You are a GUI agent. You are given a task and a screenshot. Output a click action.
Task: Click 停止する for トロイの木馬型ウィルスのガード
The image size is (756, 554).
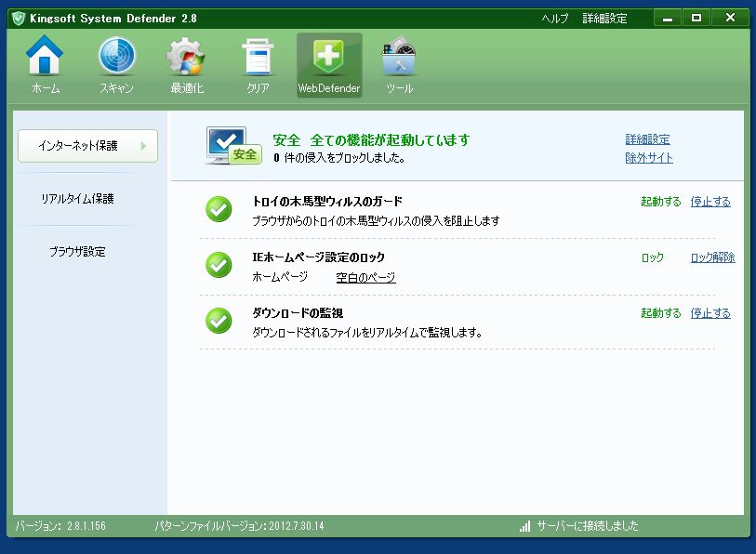click(710, 202)
